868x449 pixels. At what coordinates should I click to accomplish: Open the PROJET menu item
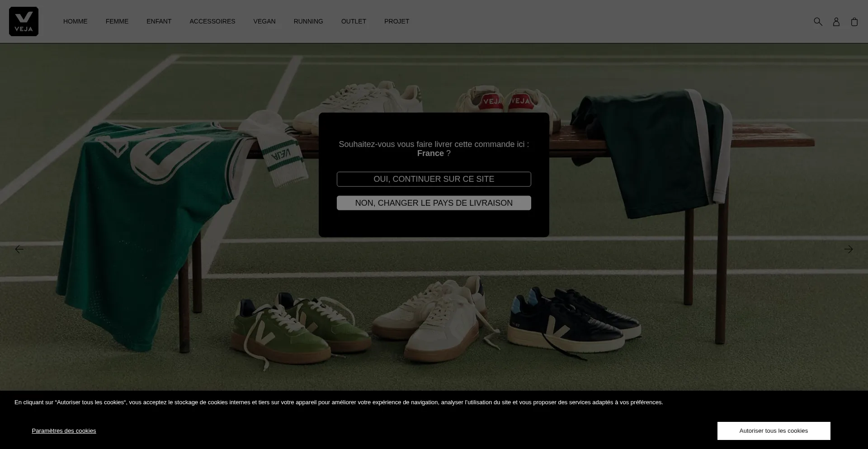[396, 21]
